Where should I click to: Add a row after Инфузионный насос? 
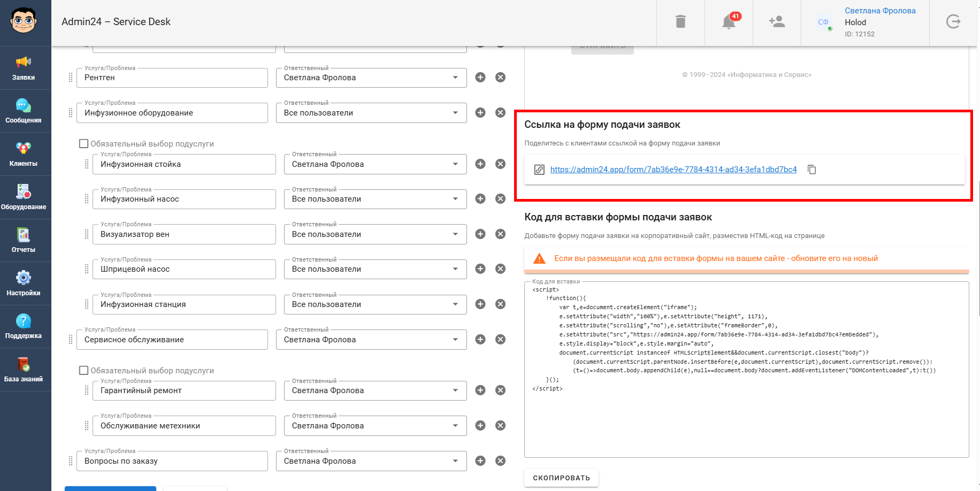pyautogui.click(x=480, y=199)
